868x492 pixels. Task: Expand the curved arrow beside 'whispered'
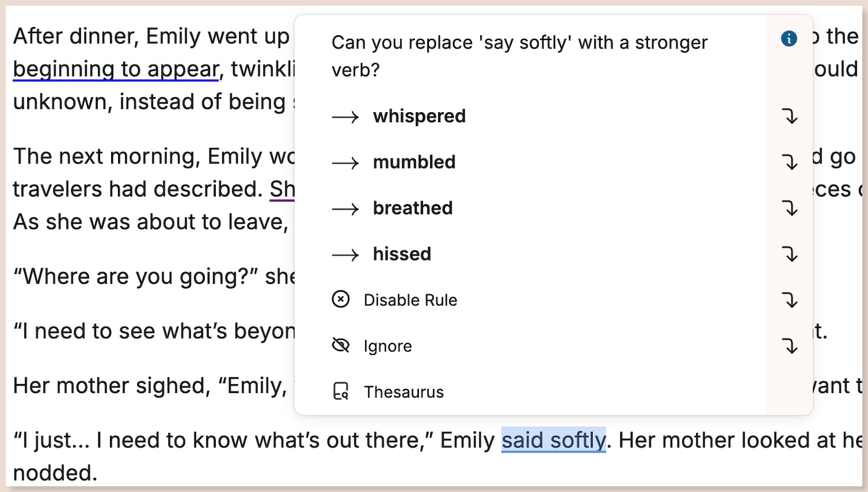tap(790, 116)
